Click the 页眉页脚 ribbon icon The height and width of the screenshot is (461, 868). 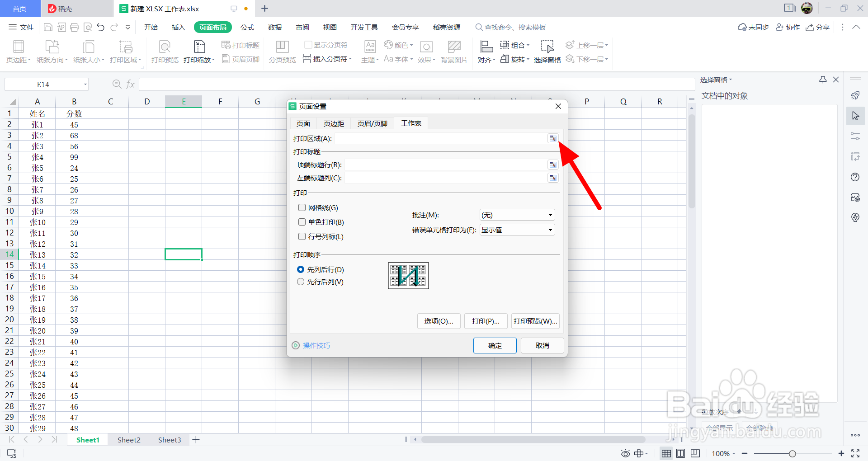tap(241, 59)
